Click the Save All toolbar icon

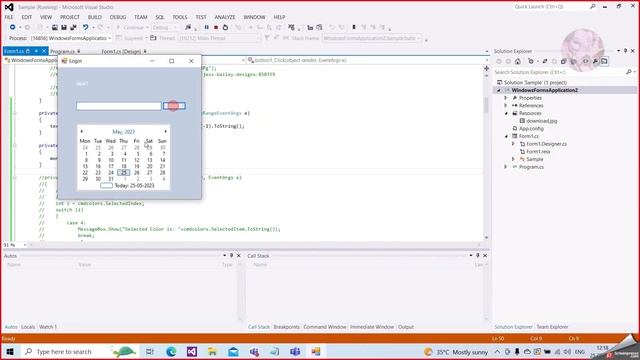[x=73, y=27]
